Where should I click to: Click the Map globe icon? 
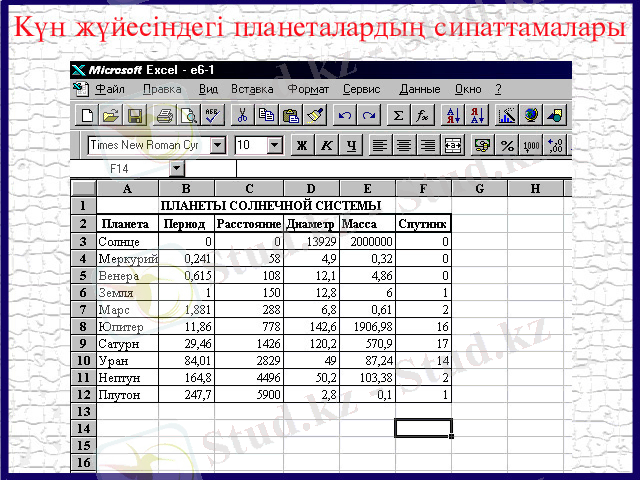coord(531,115)
